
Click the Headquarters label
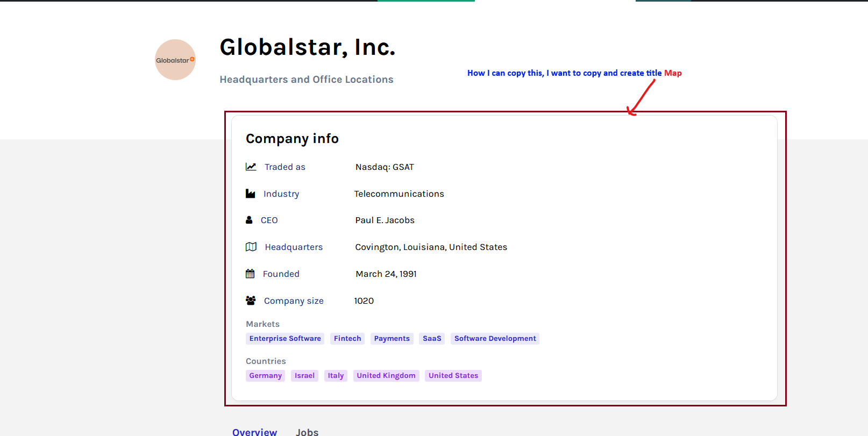click(294, 247)
